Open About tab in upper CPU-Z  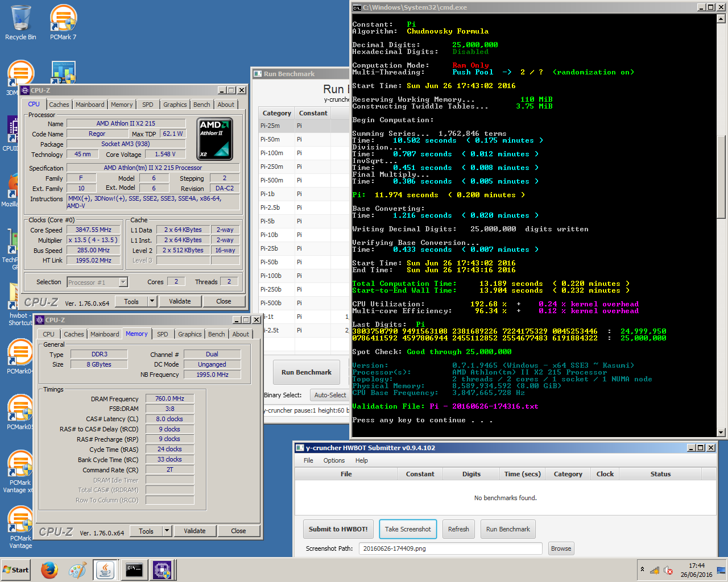[226, 105]
